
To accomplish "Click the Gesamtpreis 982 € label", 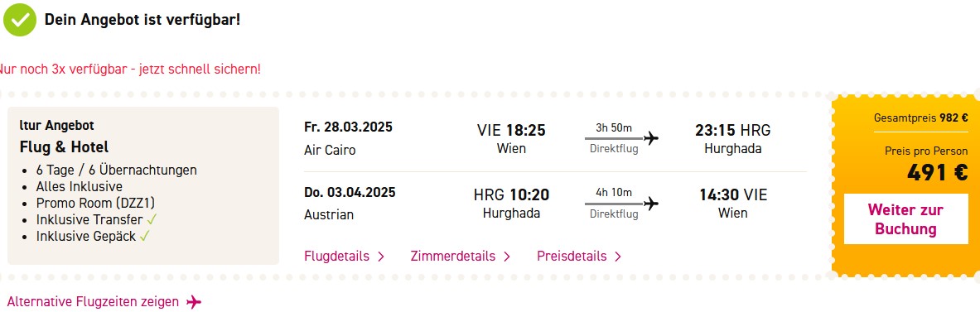I will [x=920, y=118].
